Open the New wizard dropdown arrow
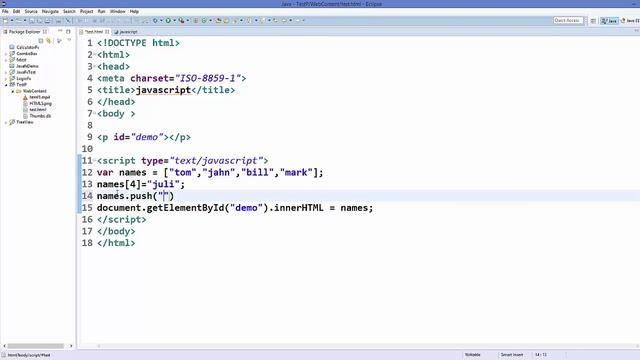This screenshot has width=640, height=360. coord(12,20)
